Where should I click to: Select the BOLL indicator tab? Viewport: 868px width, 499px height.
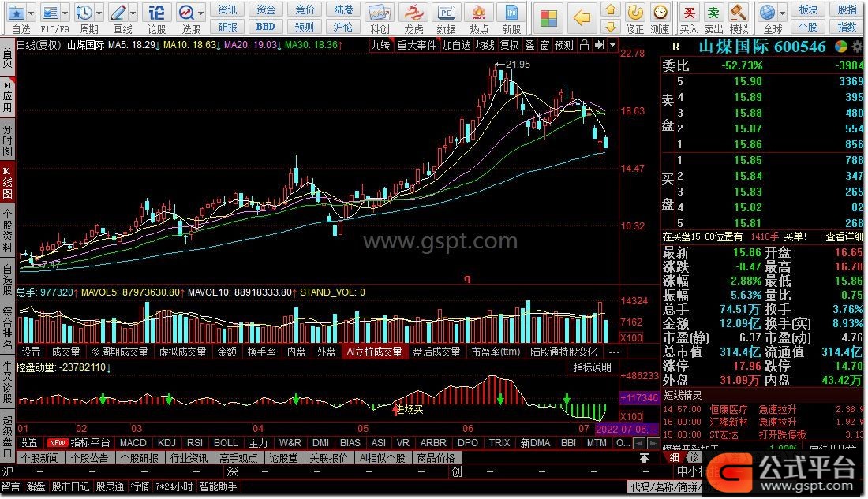[226, 443]
